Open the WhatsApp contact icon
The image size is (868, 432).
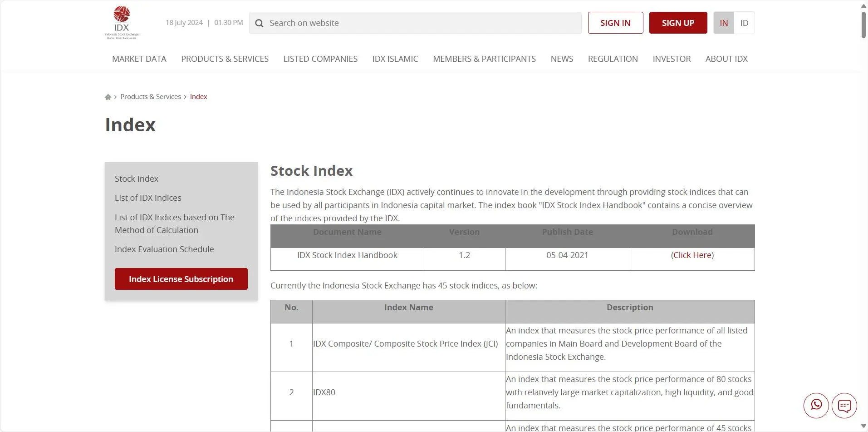(816, 405)
